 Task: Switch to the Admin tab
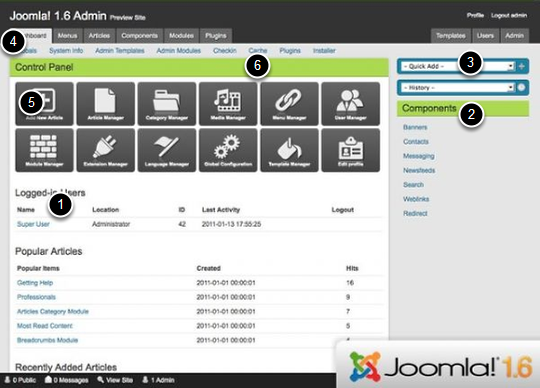click(515, 36)
